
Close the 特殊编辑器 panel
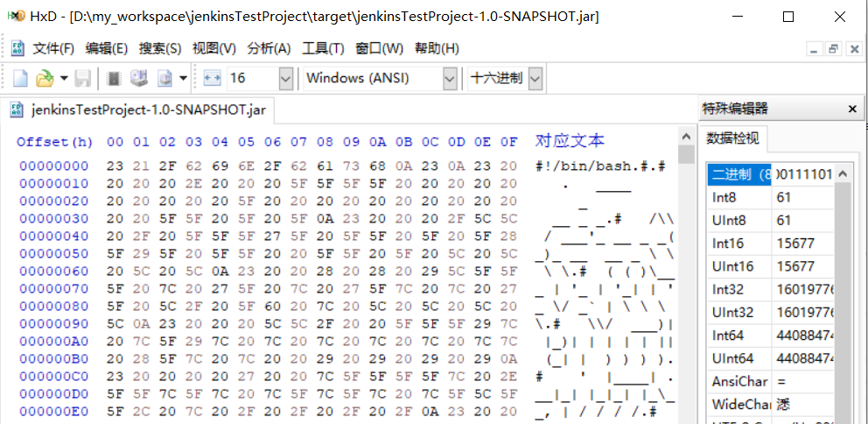[852, 110]
